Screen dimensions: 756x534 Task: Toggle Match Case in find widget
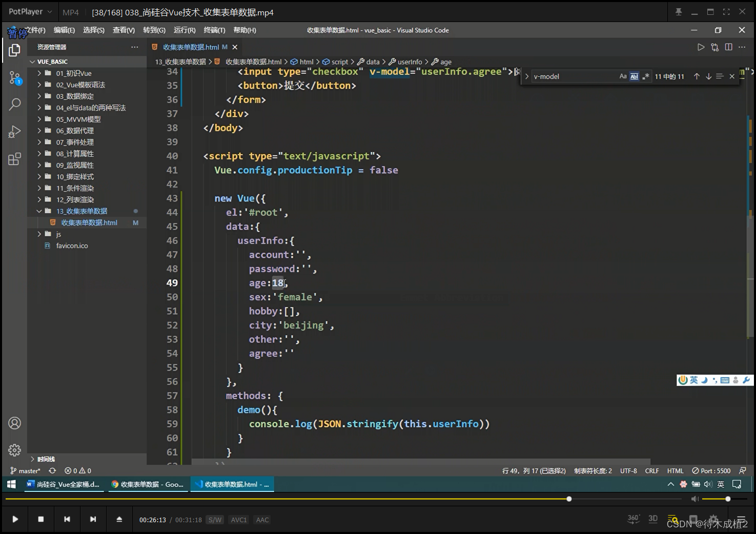623,76
